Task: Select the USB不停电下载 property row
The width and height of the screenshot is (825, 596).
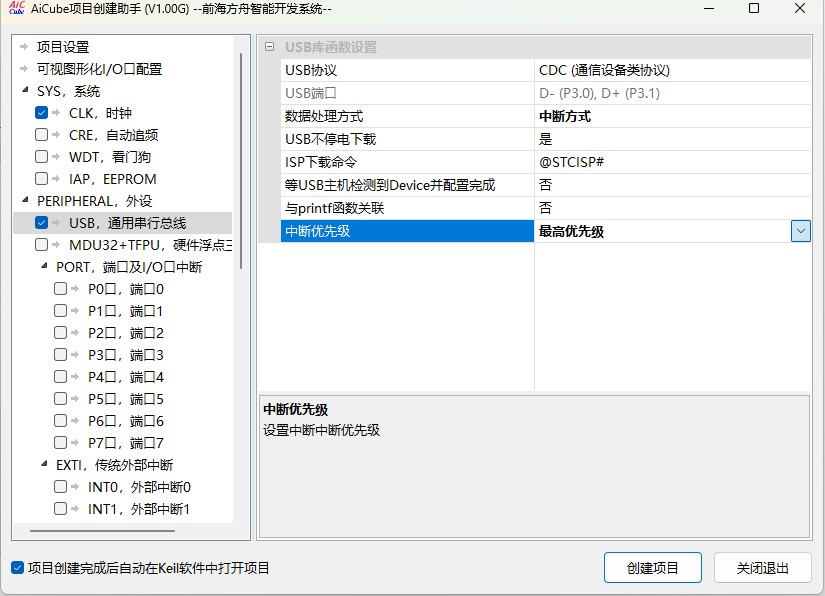Action: tap(546, 139)
